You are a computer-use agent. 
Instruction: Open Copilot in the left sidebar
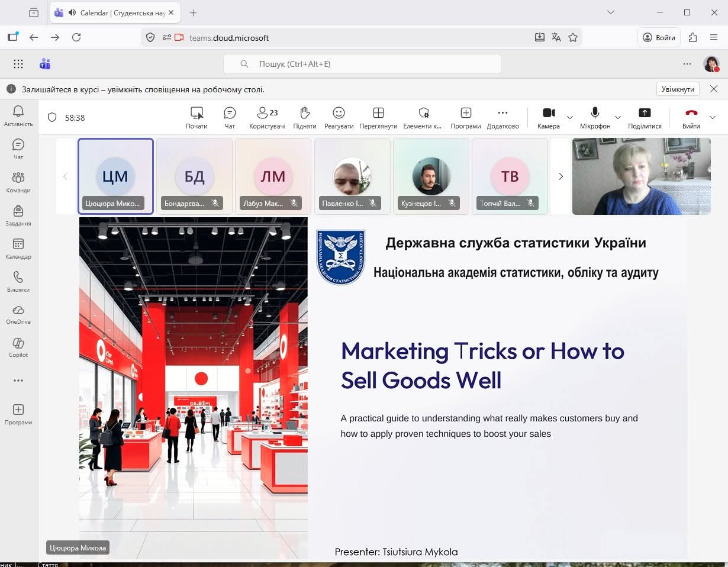tap(18, 347)
